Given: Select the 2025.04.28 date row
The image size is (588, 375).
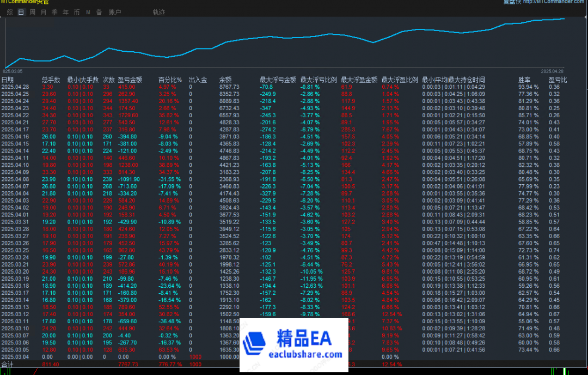Looking at the screenshot, I should coord(16,86).
